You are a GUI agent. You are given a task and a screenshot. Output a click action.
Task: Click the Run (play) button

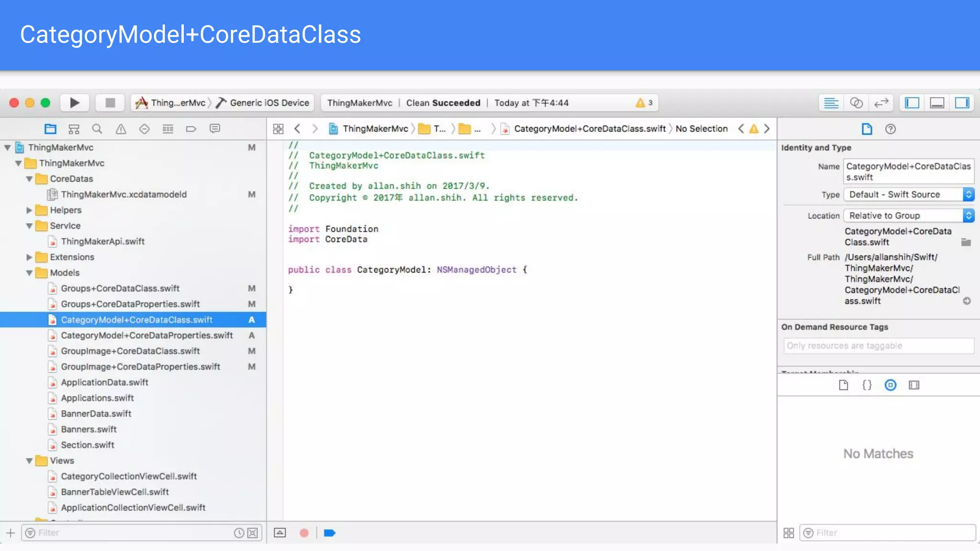click(x=75, y=103)
